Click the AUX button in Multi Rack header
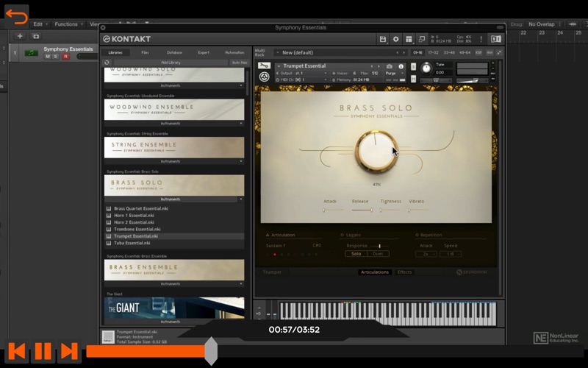The image size is (588, 368). point(490,52)
